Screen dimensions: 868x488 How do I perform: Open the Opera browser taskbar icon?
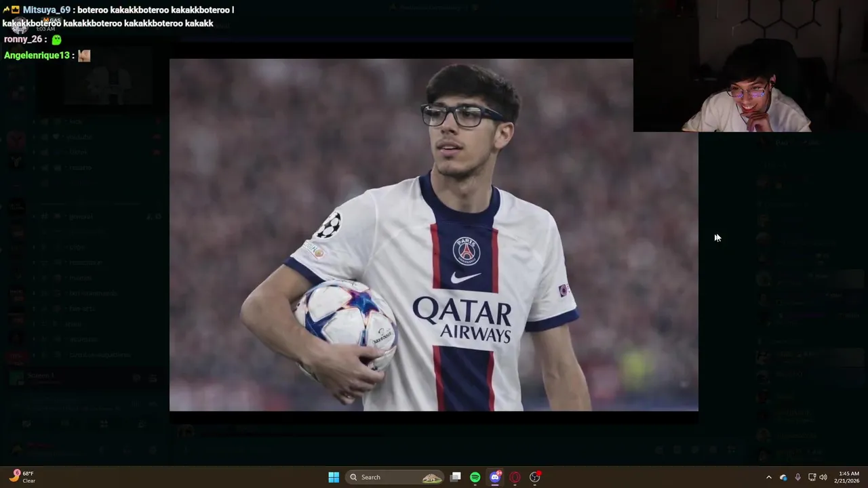point(515,477)
